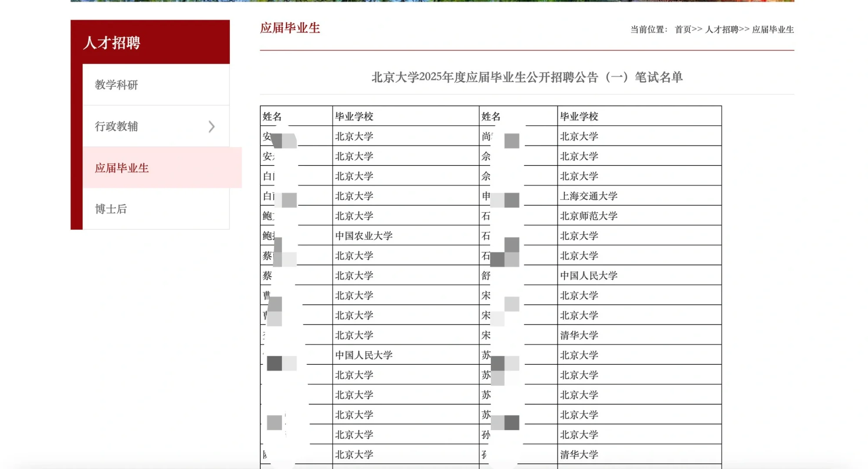Click the left 姓名 table header
The height and width of the screenshot is (469, 868).
[x=272, y=116]
